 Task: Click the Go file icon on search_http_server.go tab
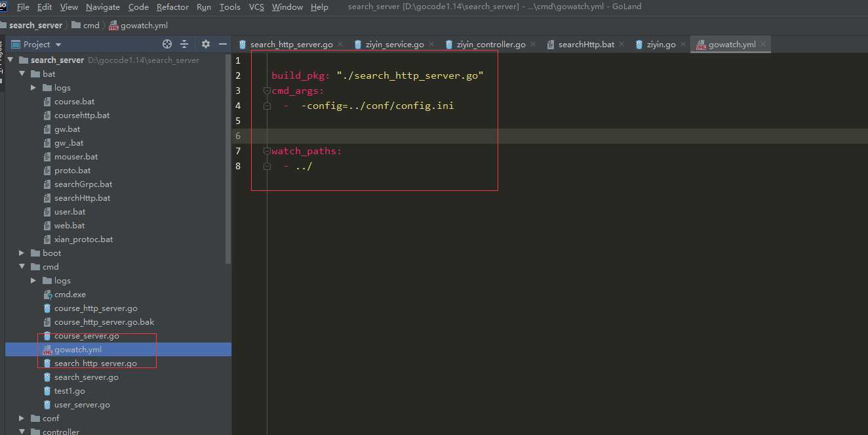pos(243,45)
